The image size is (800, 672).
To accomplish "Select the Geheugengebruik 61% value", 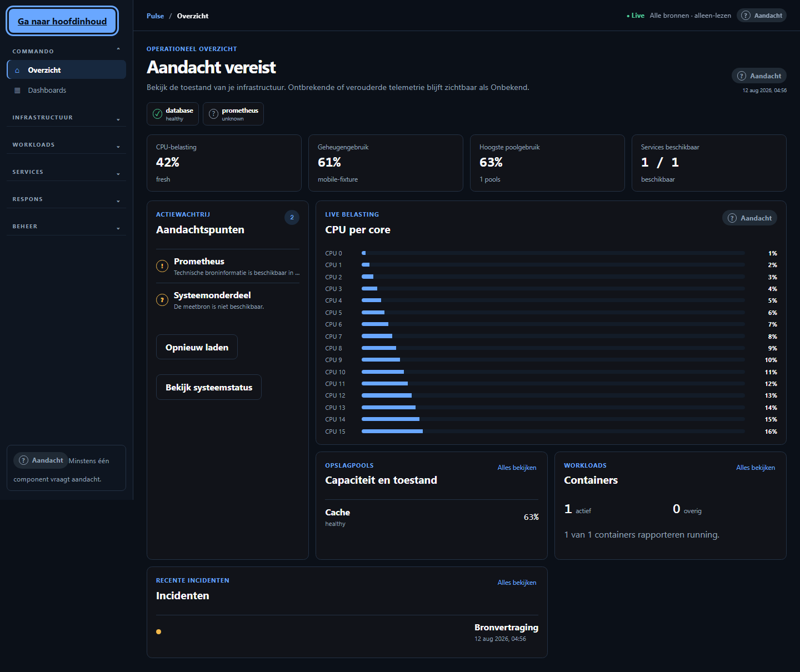I will tap(329, 162).
